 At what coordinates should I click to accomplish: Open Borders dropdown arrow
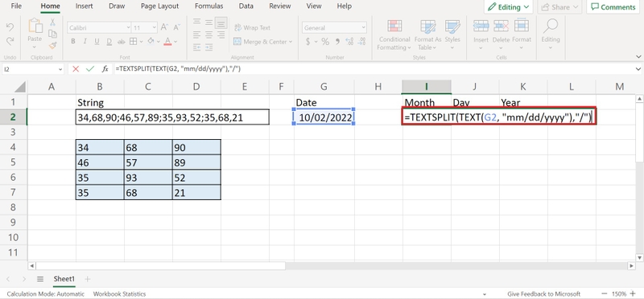142,42
